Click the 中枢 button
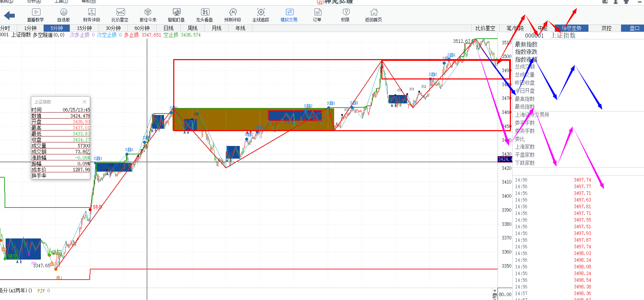This screenshot has width=644, height=300. pyautogui.click(x=543, y=28)
